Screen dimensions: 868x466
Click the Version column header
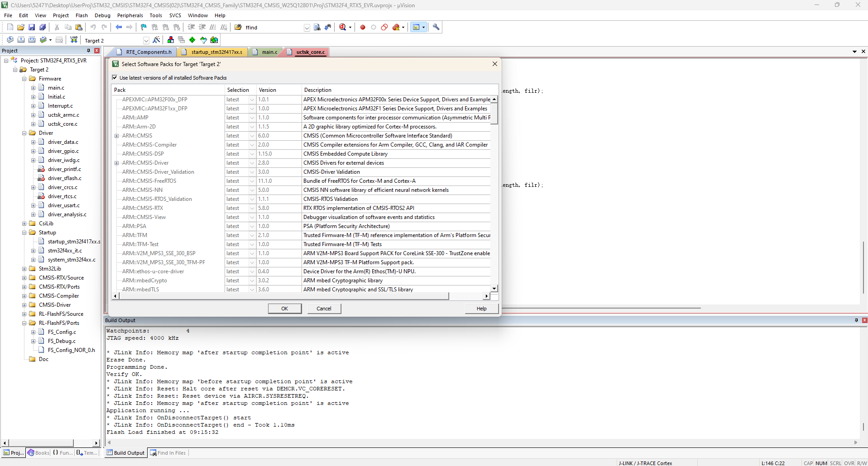(x=278, y=90)
